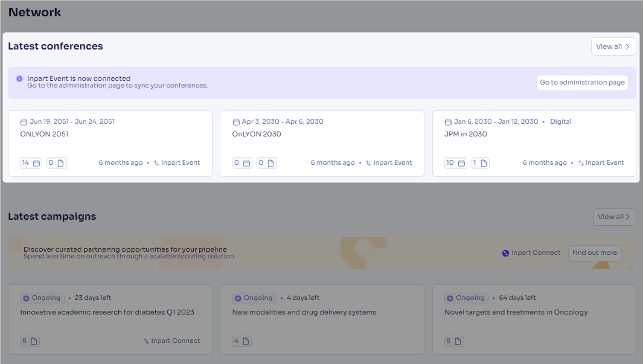Click '6 months ago' on ONLYON 2051 card
643x364 pixels.
[121, 163]
